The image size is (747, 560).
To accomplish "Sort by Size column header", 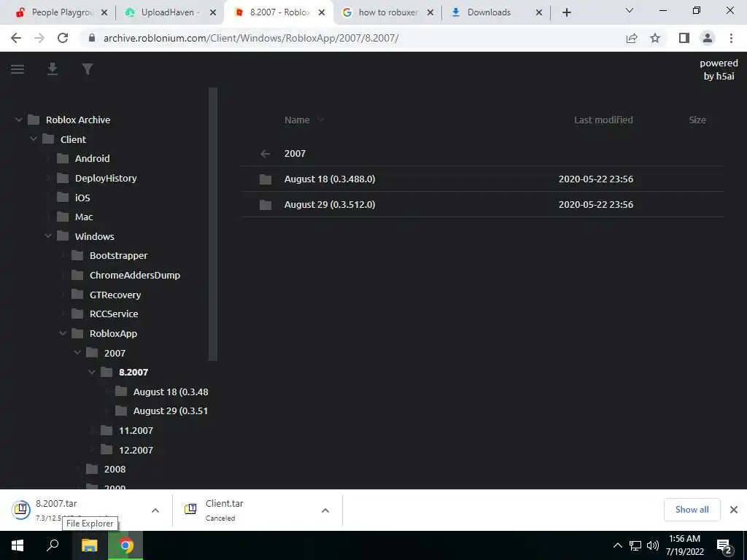I will pyautogui.click(x=697, y=120).
